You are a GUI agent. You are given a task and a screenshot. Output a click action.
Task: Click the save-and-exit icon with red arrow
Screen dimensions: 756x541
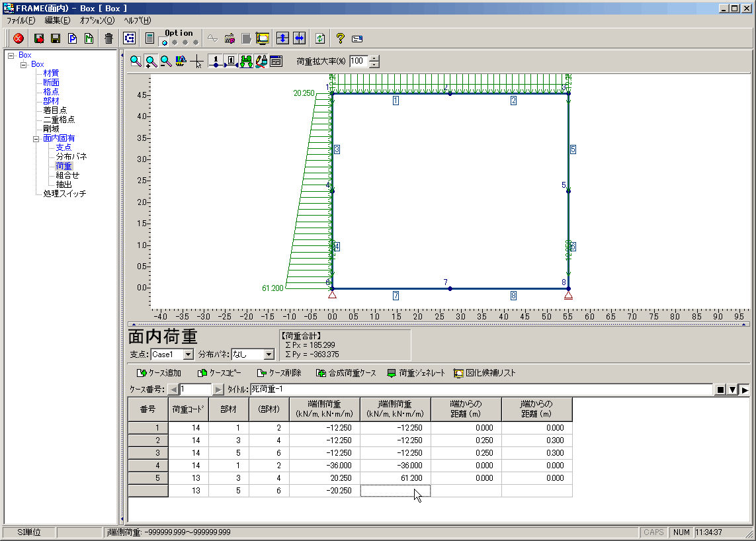click(x=39, y=38)
